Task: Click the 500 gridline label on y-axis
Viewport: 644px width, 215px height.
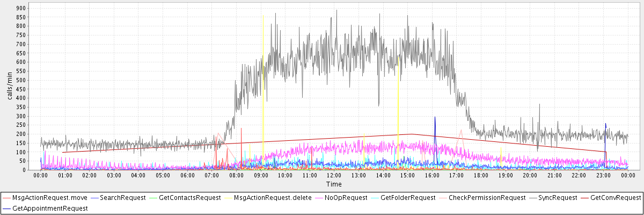Action: pyautogui.click(x=21, y=81)
